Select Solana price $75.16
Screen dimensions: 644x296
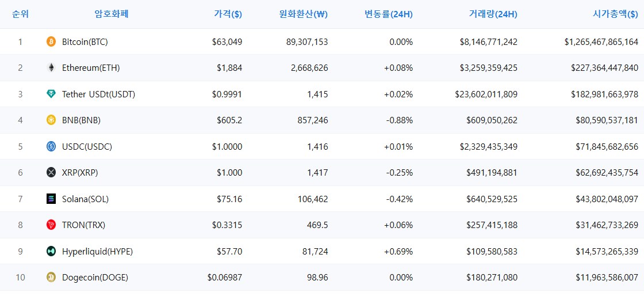[x=229, y=199]
